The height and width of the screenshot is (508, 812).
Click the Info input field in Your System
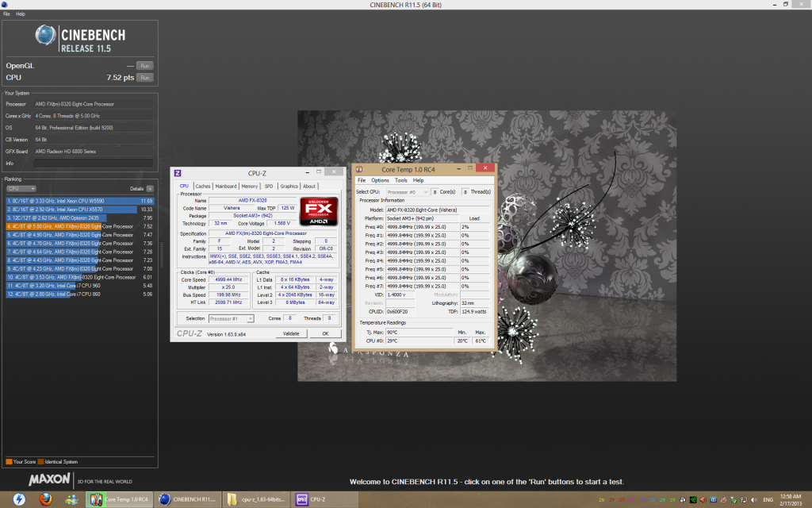[94, 164]
